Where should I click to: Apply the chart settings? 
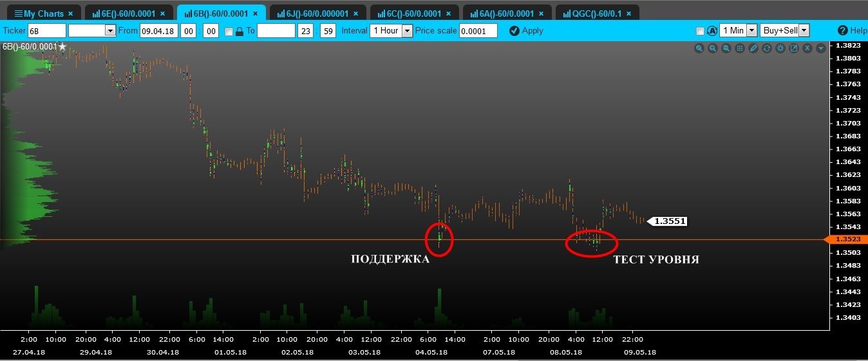click(526, 30)
